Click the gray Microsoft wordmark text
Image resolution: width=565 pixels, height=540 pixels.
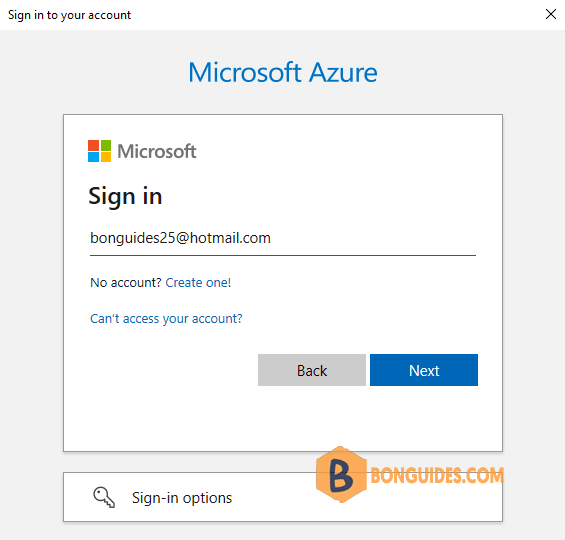point(157,151)
